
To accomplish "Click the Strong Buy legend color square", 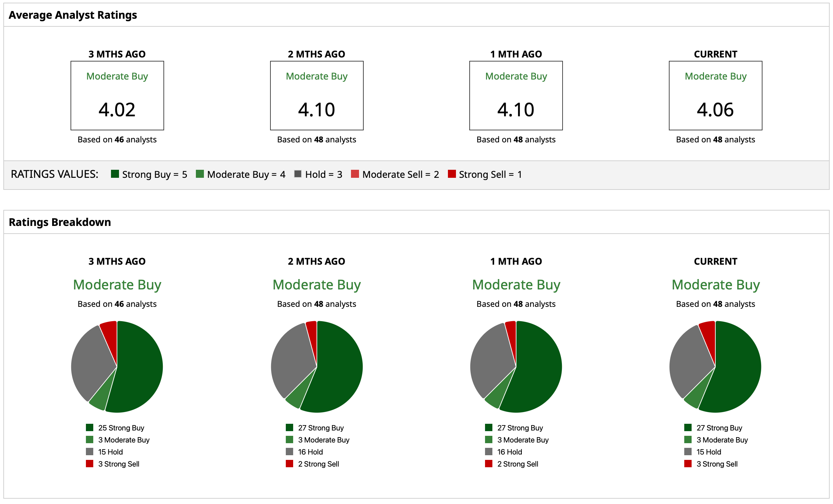I will point(115,174).
